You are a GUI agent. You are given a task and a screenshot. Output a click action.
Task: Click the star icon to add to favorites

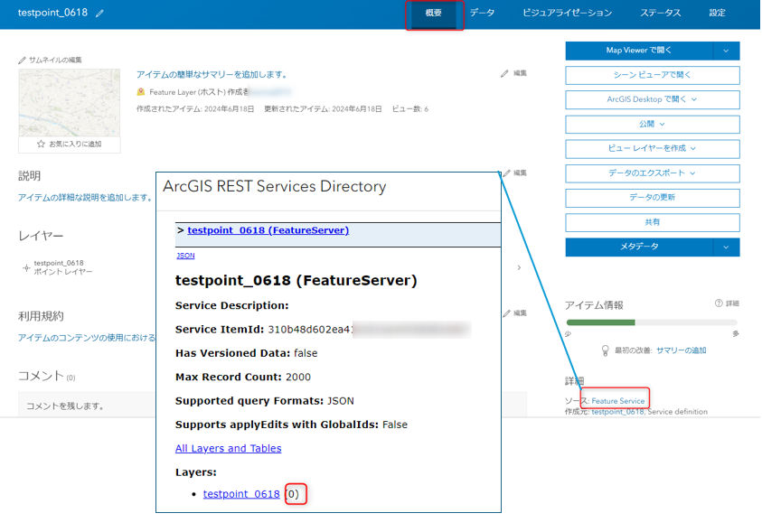pyautogui.click(x=41, y=144)
